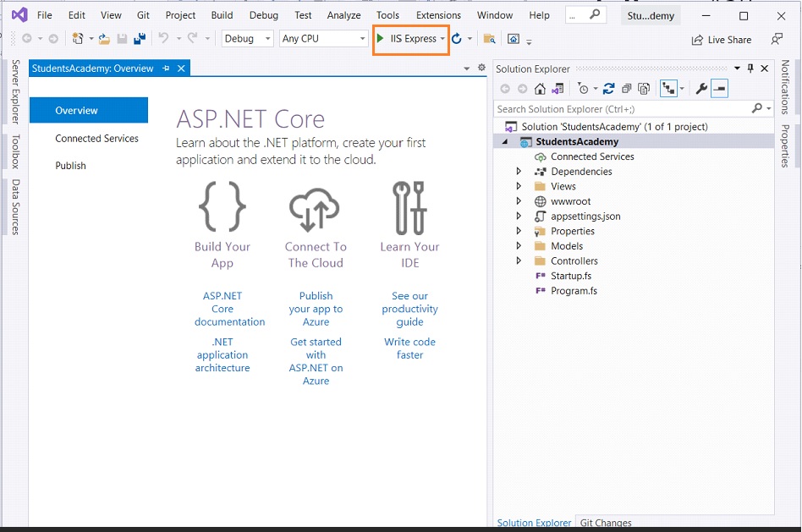Open the Toolbox side tab
The image size is (802, 532).
(x=16, y=151)
